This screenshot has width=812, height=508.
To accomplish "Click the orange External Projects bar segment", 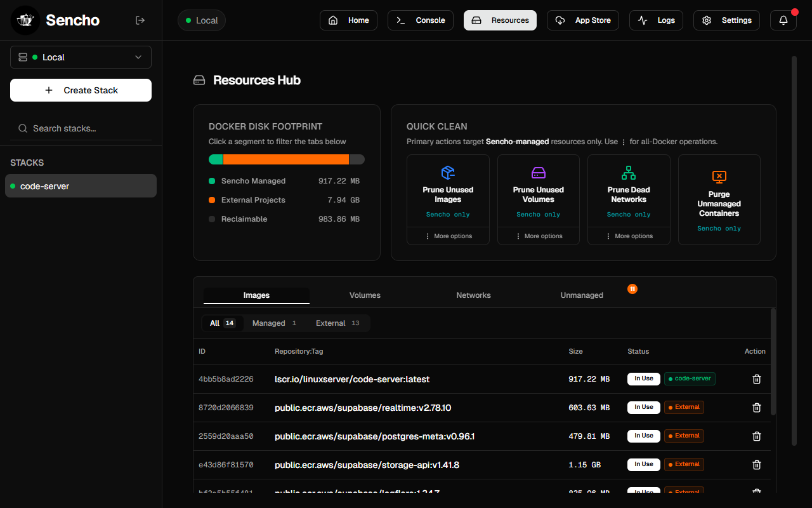I will (285, 159).
